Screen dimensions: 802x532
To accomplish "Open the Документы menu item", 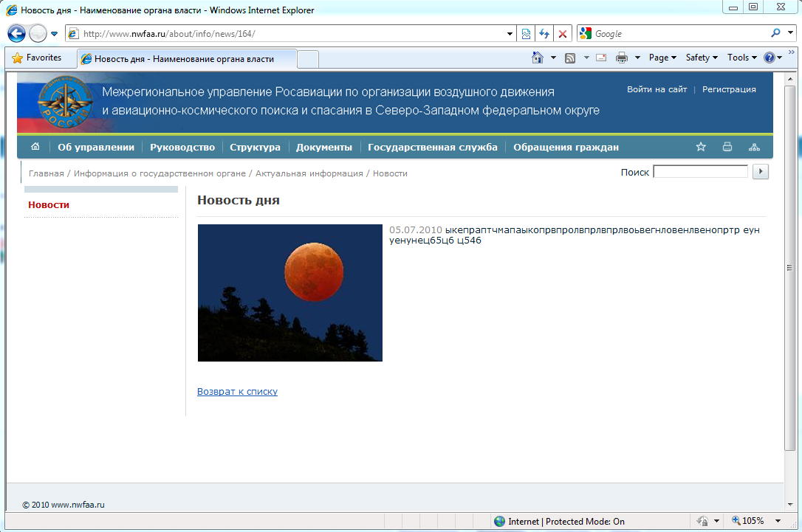I will (323, 147).
